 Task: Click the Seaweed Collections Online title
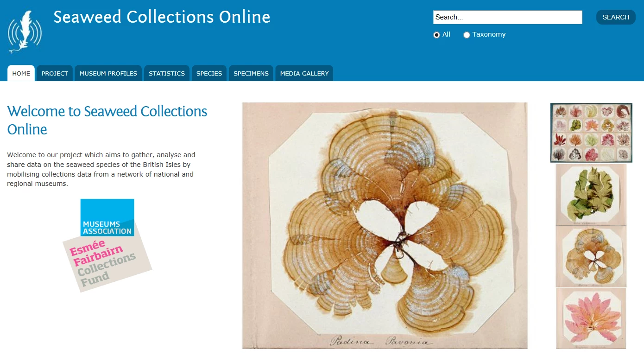point(162,17)
